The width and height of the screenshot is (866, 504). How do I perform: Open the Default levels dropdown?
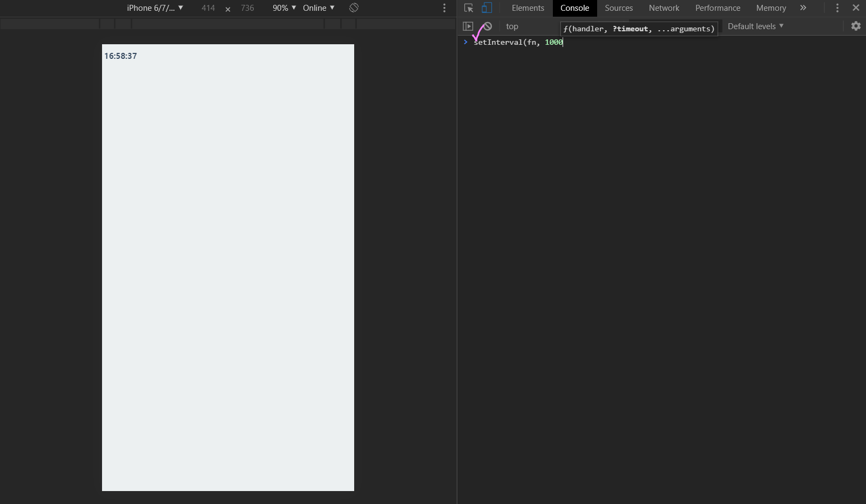click(x=755, y=26)
